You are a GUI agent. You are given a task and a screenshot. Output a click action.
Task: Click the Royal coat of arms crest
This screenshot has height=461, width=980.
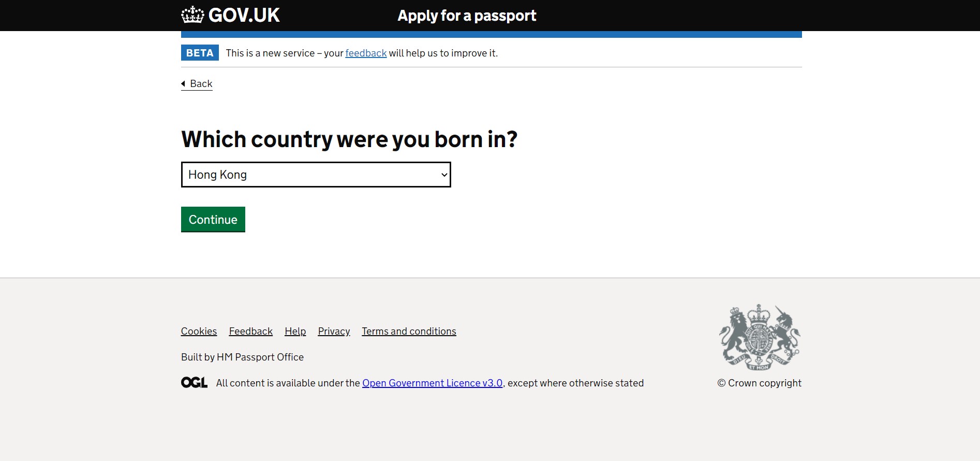759,337
